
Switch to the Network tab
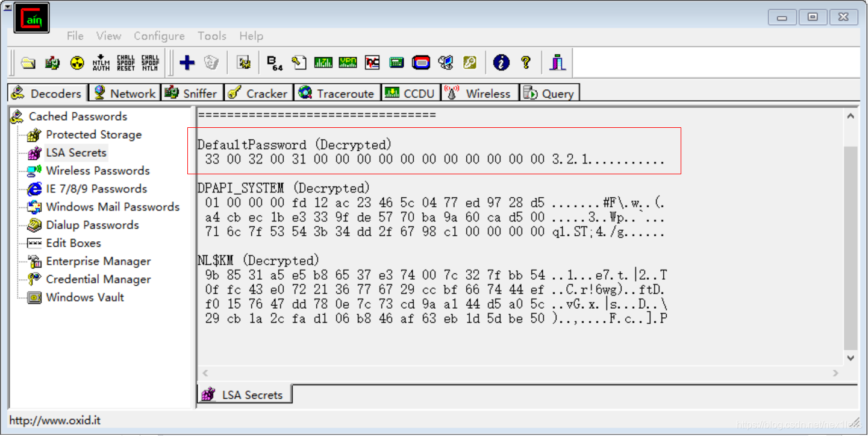[x=125, y=93]
